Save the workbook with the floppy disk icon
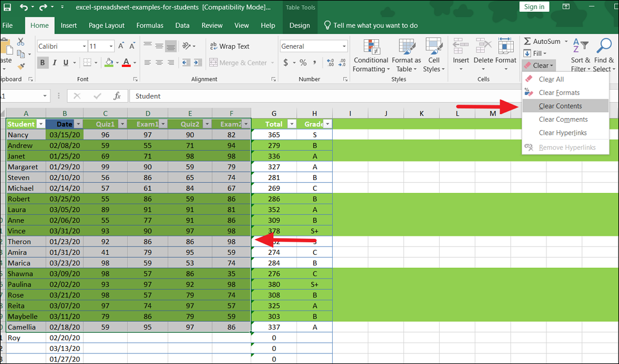This screenshot has width=619, height=364. click(x=7, y=7)
